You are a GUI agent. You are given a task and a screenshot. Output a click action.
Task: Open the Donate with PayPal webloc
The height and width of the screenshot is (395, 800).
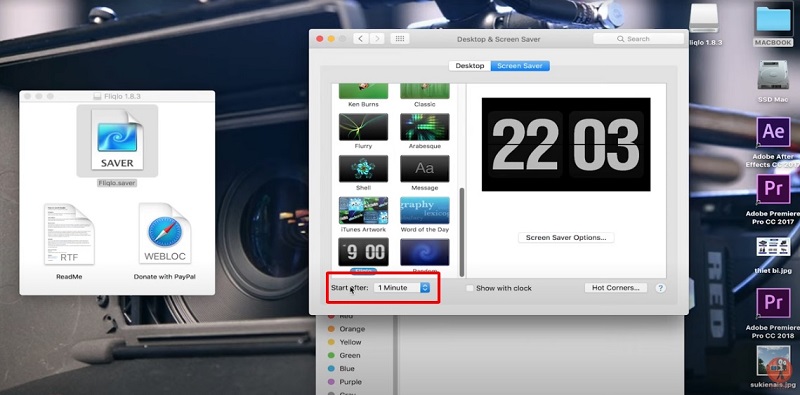pos(165,234)
